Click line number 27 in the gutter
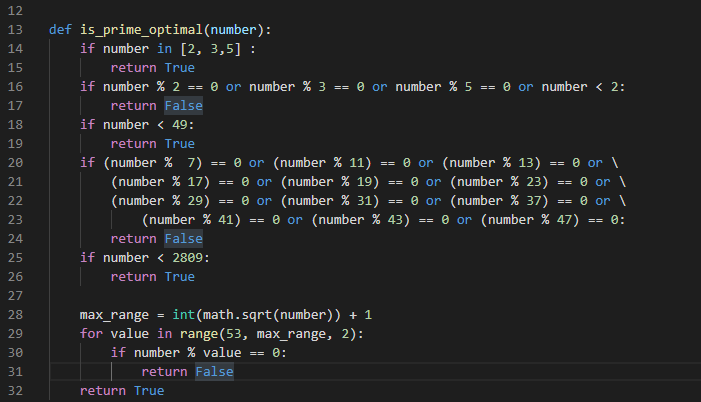 point(15,296)
